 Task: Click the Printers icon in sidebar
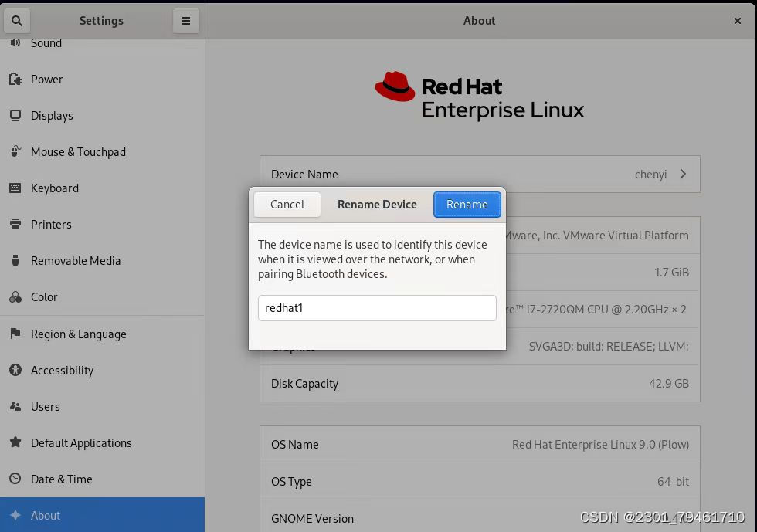coord(15,224)
